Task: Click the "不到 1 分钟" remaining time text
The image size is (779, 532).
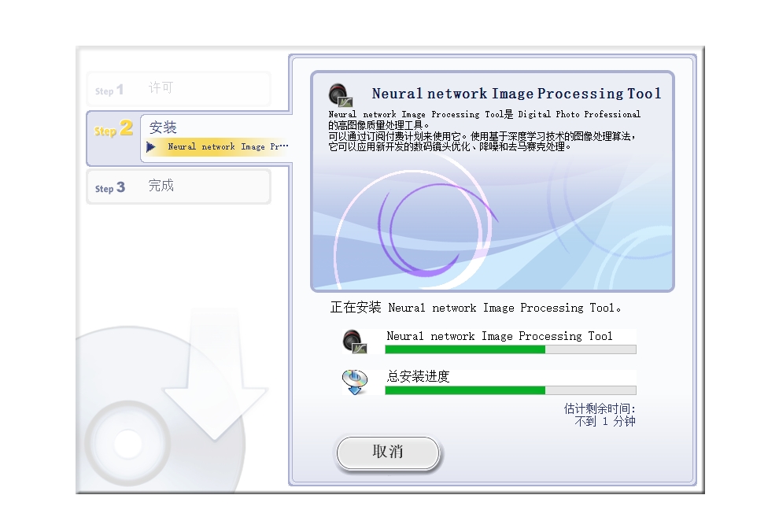Action: coord(604,421)
